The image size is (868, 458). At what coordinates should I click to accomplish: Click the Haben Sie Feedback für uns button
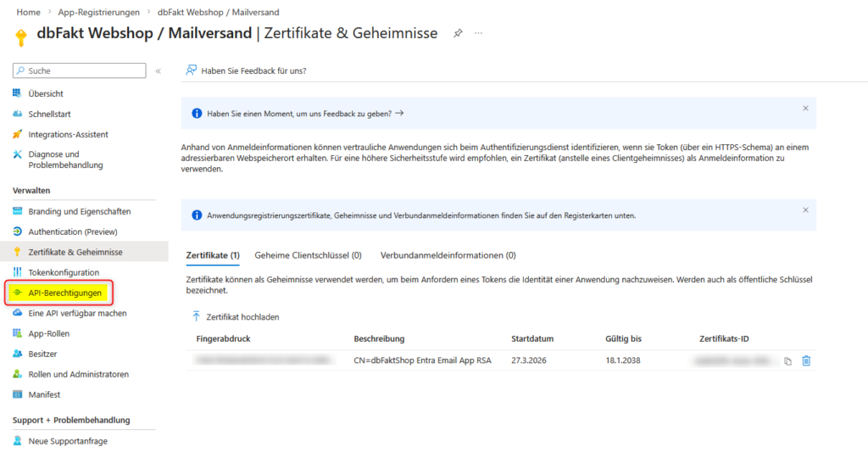point(246,70)
